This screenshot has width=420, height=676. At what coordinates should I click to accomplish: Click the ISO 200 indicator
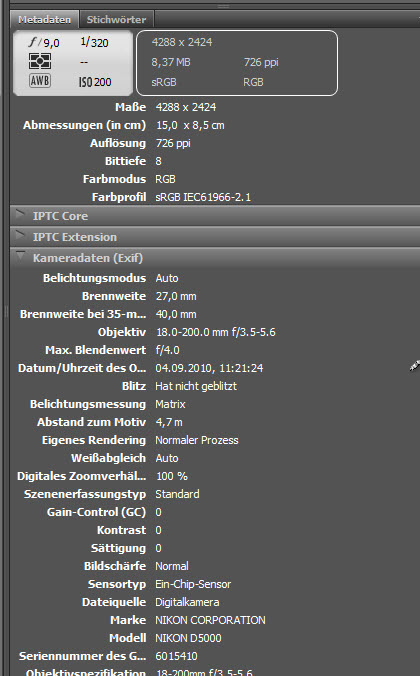(95, 82)
